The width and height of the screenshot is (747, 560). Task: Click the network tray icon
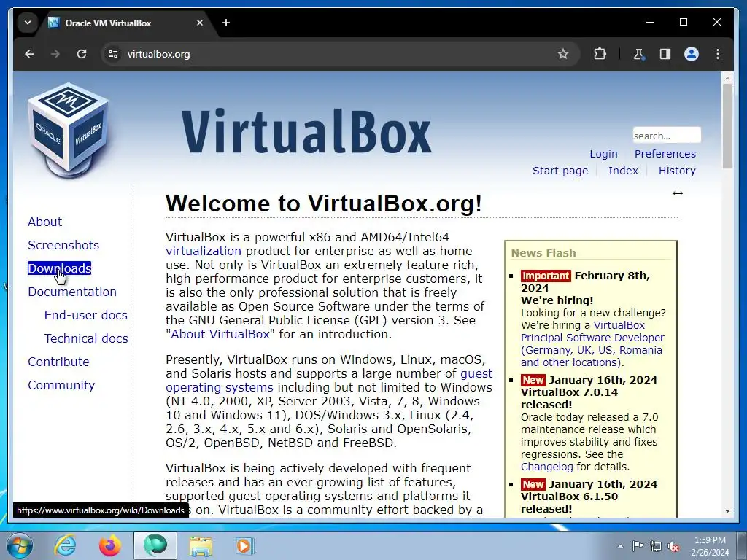click(x=656, y=546)
